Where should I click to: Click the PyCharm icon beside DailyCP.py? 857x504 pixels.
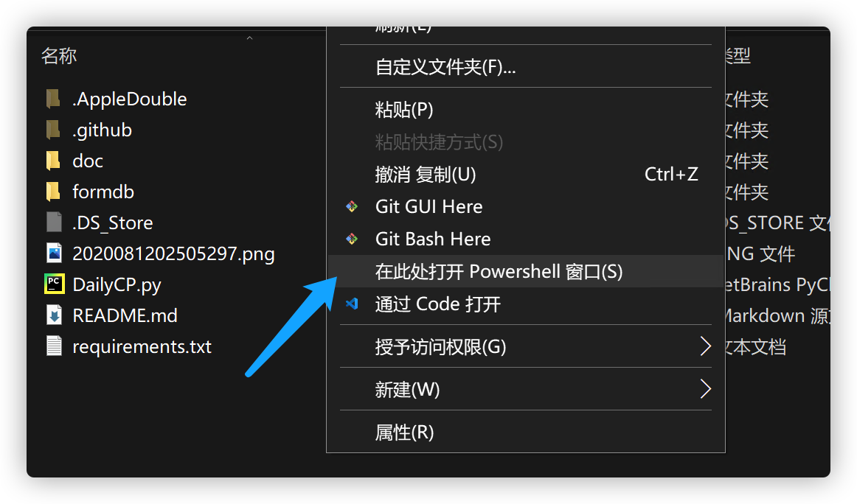point(54,284)
